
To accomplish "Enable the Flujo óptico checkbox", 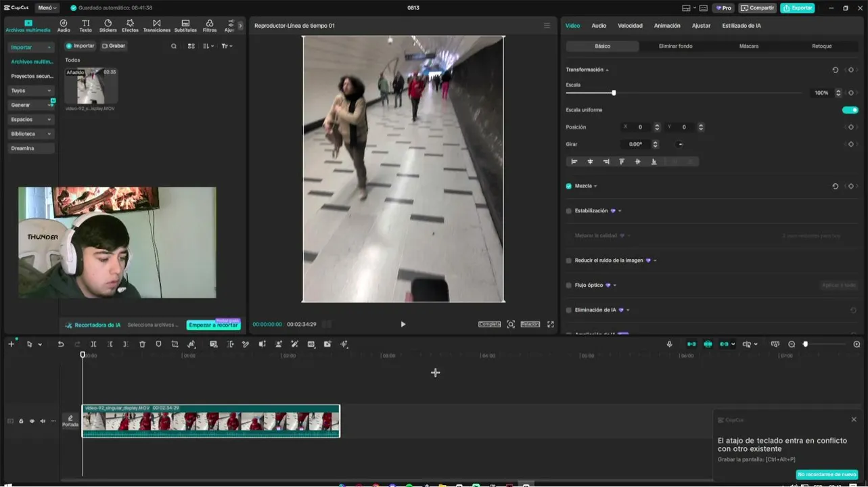I will coord(568,285).
